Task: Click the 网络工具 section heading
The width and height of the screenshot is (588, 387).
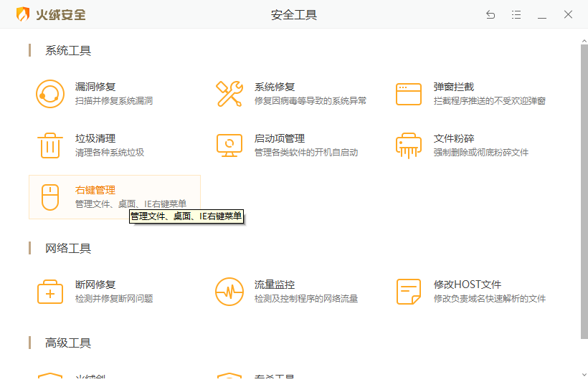Action: [x=68, y=249]
